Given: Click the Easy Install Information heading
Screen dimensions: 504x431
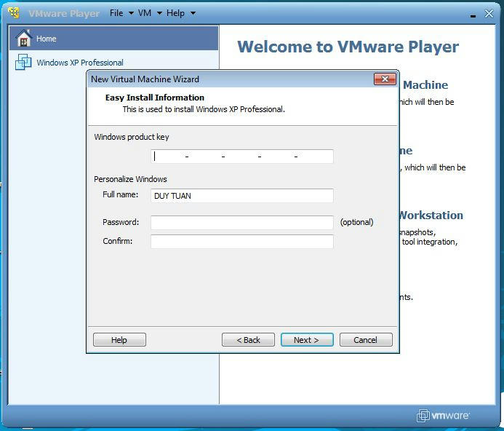Looking at the screenshot, I should coord(155,98).
